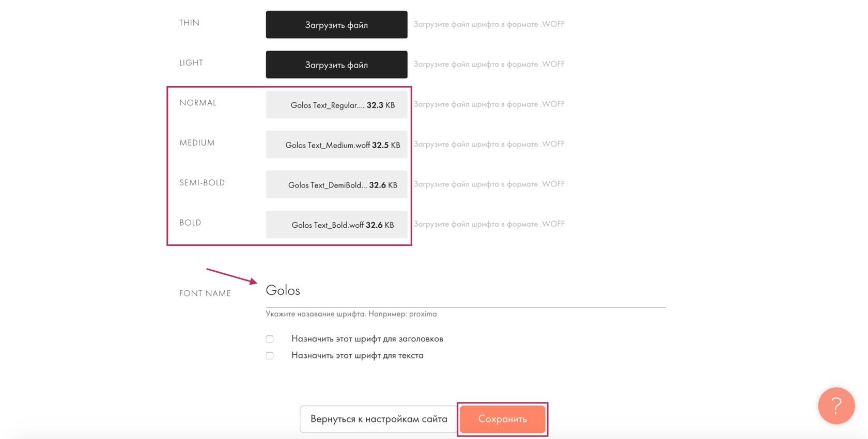Select the Golos Text_Regular uploaded file
This screenshot has height=439, width=868.
click(x=336, y=105)
